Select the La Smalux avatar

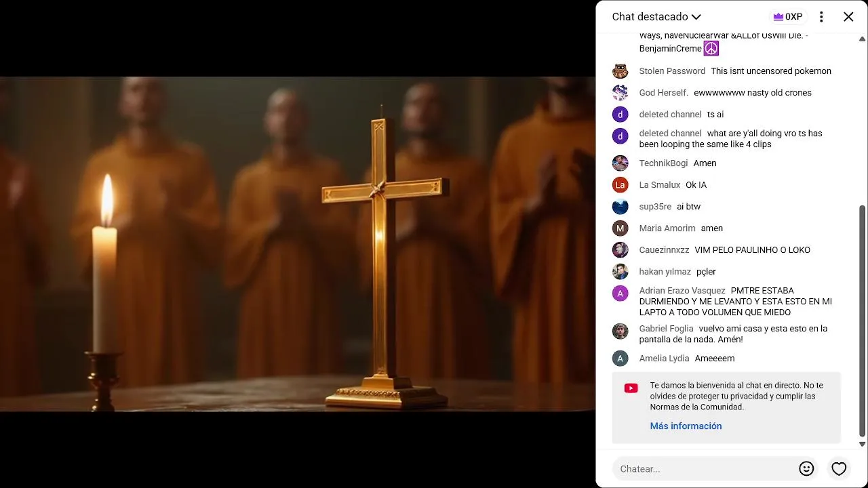pos(620,185)
